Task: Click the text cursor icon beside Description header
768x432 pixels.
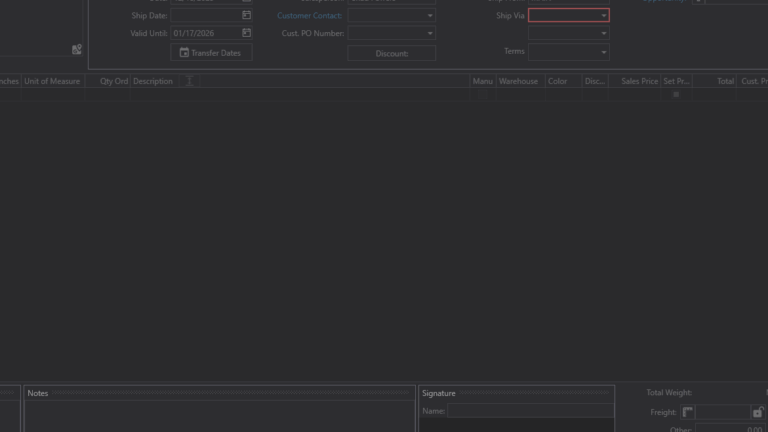Action: click(x=190, y=81)
